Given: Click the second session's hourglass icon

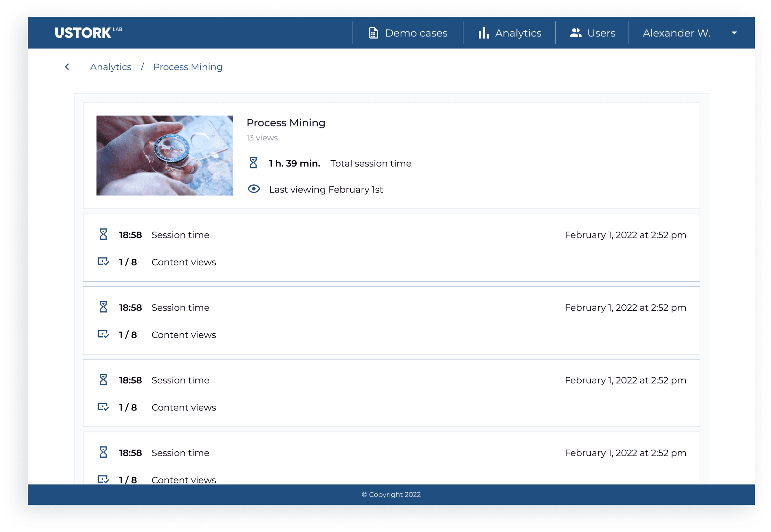Looking at the screenshot, I should pos(103,307).
